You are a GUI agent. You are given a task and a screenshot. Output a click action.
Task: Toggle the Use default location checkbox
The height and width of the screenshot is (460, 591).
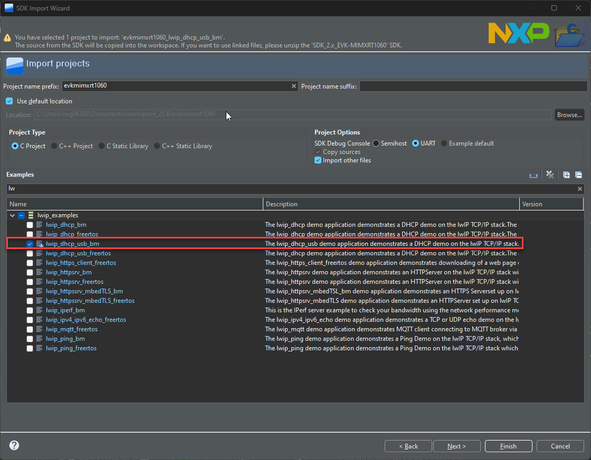coord(9,101)
